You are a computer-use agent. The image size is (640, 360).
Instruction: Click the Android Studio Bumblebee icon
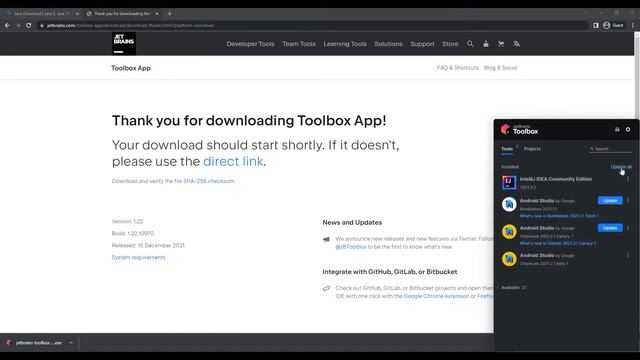pyautogui.click(x=509, y=204)
